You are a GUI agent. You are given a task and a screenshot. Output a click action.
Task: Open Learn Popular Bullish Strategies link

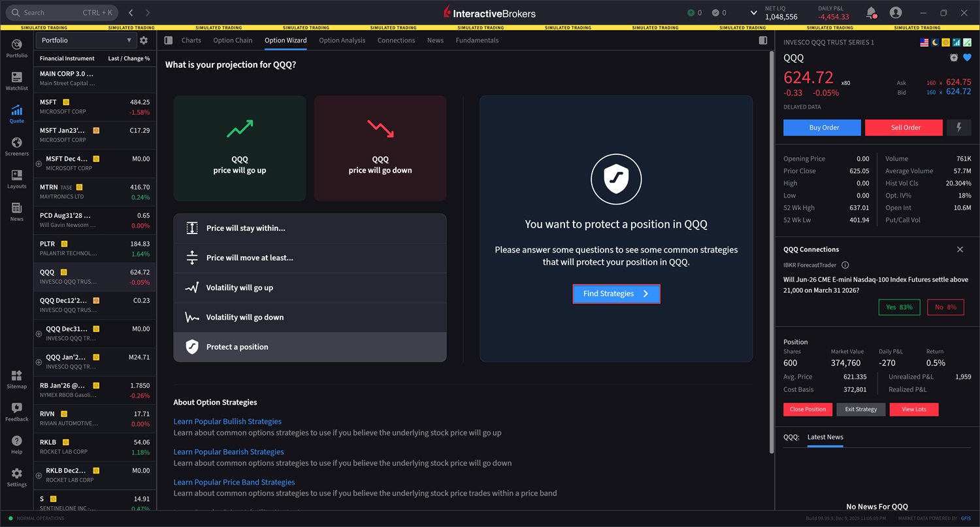(x=227, y=422)
